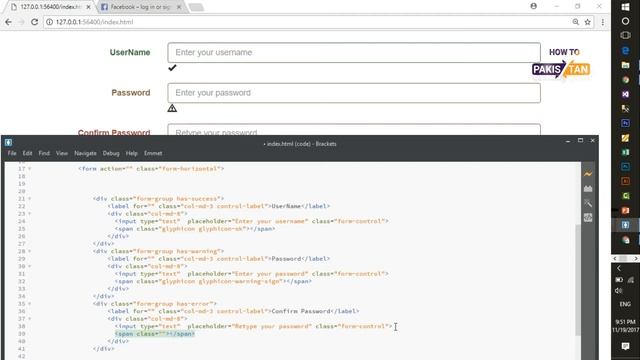Close the Facebook tab
The image size is (640, 360).
pyautogui.click(x=179, y=7)
